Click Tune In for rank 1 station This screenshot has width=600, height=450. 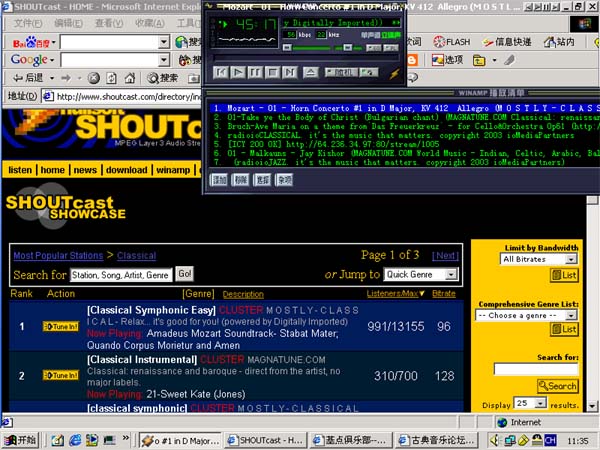[61, 326]
